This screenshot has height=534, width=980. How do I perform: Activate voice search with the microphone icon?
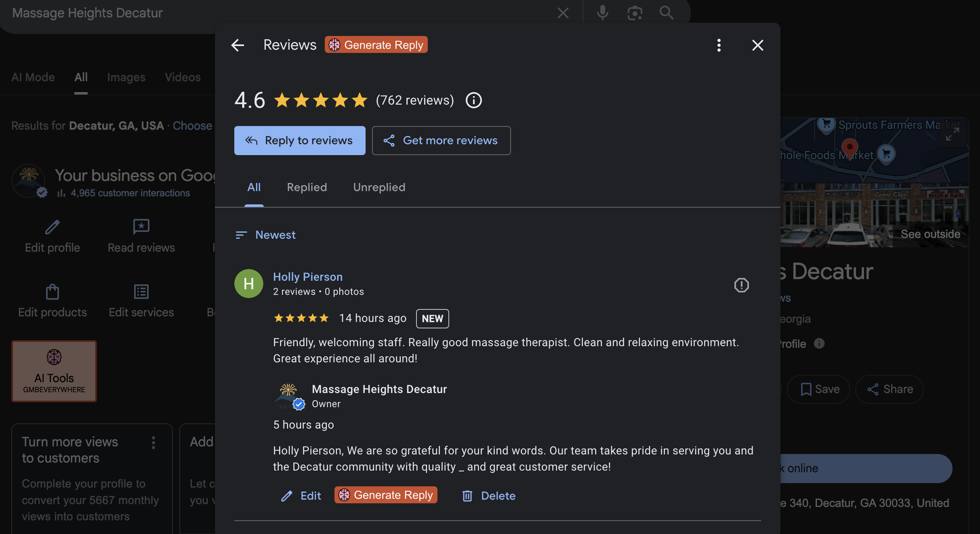[601, 13]
